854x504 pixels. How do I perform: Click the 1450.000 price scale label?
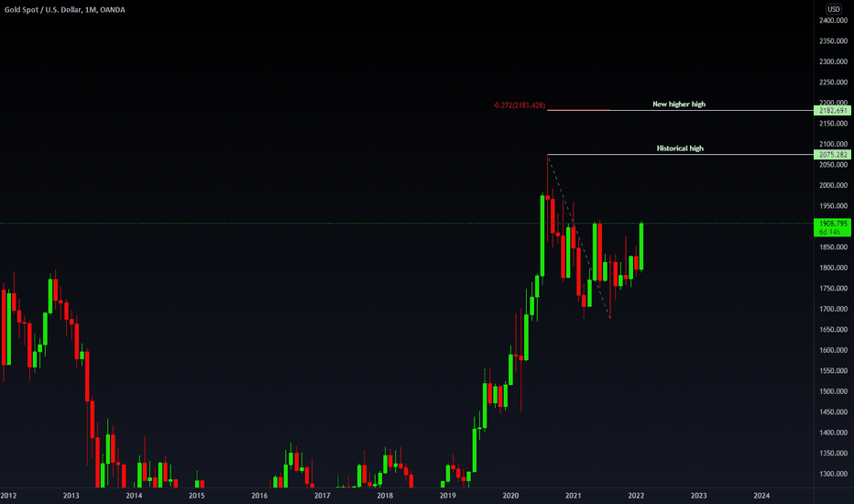coord(833,412)
